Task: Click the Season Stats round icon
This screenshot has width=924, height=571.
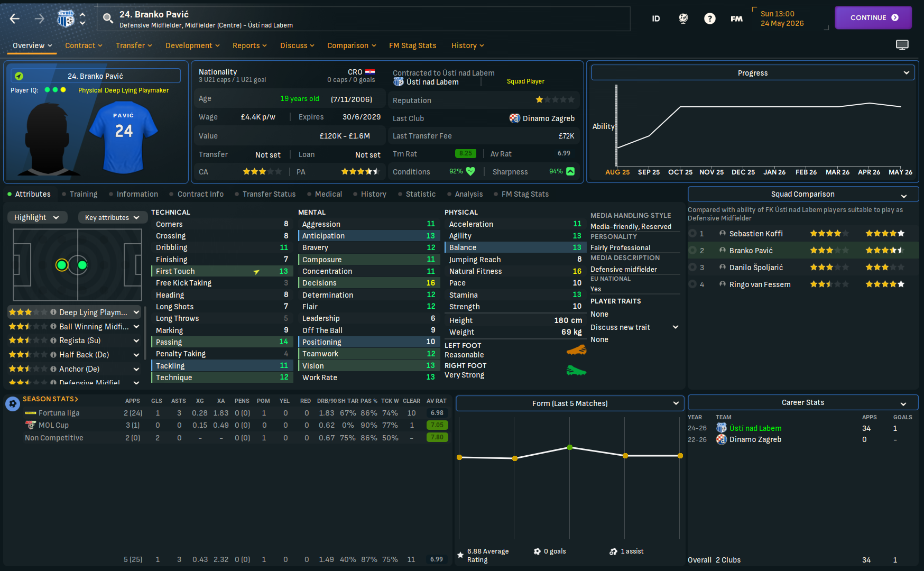Action: click(x=13, y=404)
